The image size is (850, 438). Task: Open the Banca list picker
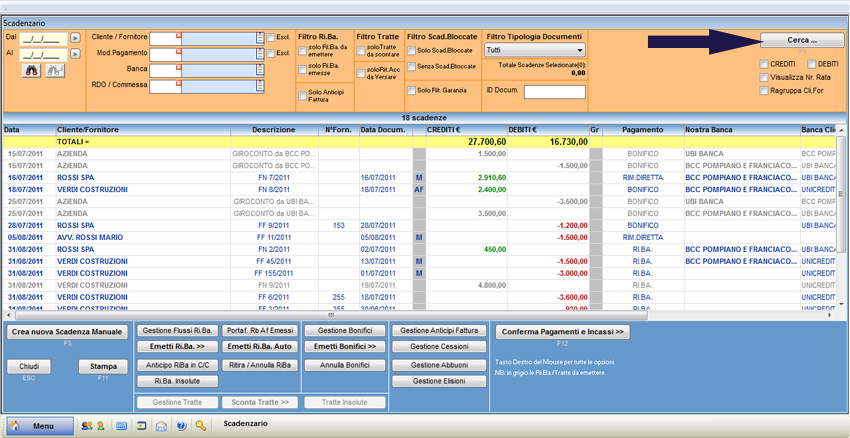pos(259,70)
